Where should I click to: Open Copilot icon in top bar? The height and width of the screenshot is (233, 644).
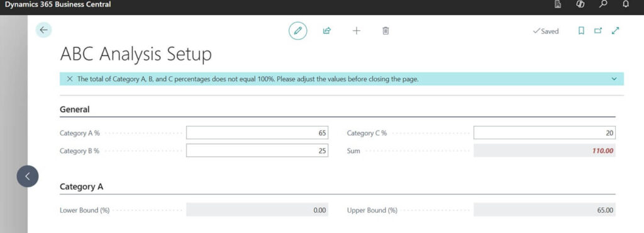click(580, 4)
